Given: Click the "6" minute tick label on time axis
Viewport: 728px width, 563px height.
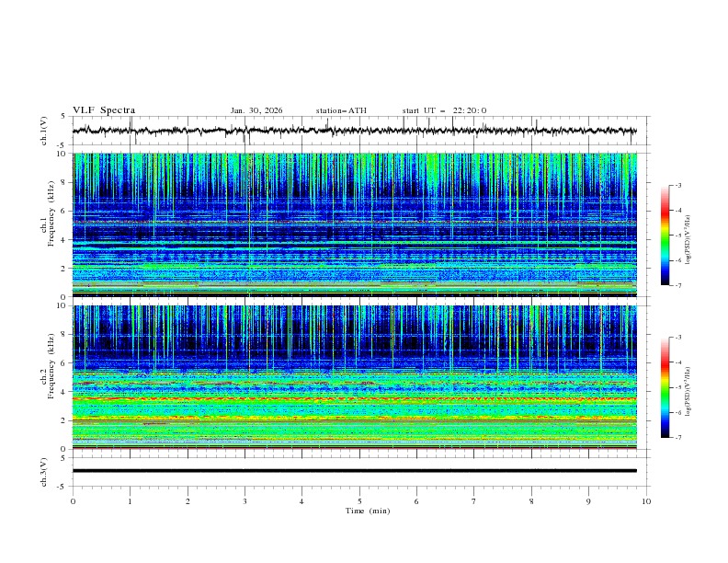Looking at the screenshot, I should [x=416, y=501].
